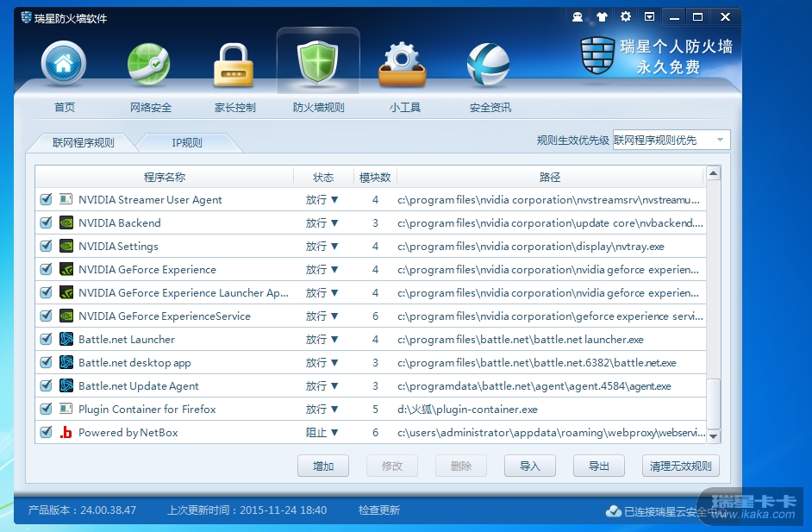The image size is (812, 532).
Task: Click the user account icon in title bar
Action: click(578, 17)
